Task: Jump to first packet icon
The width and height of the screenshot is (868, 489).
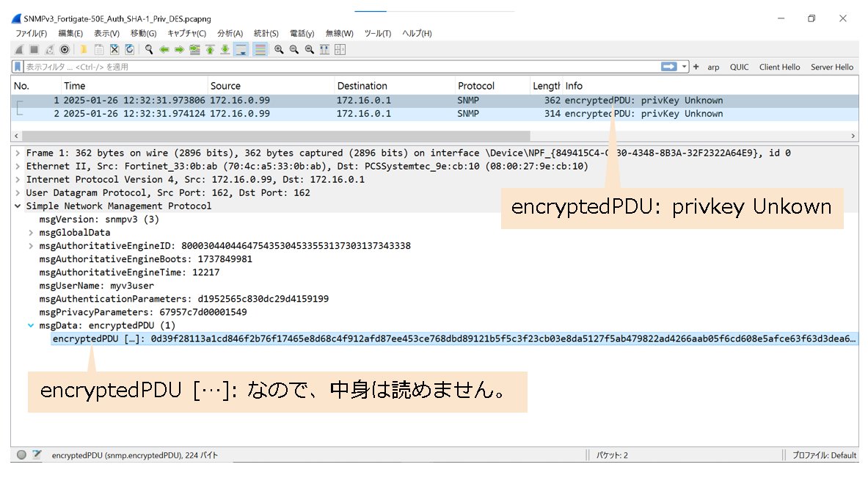Action: (211, 50)
